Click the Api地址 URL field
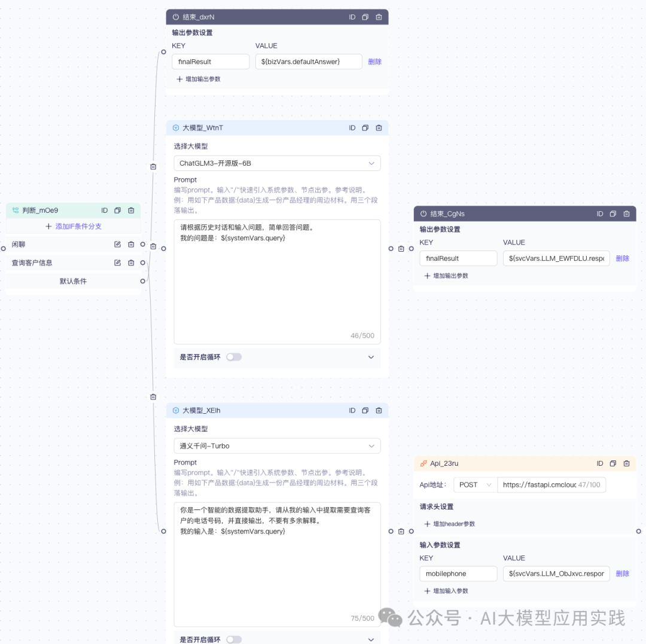The height and width of the screenshot is (644, 646). 551,485
